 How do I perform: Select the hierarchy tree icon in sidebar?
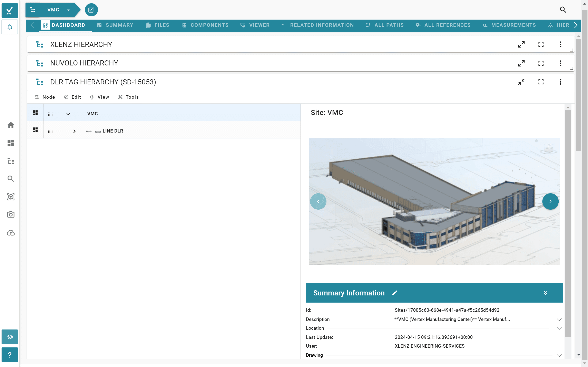(10, 161)
